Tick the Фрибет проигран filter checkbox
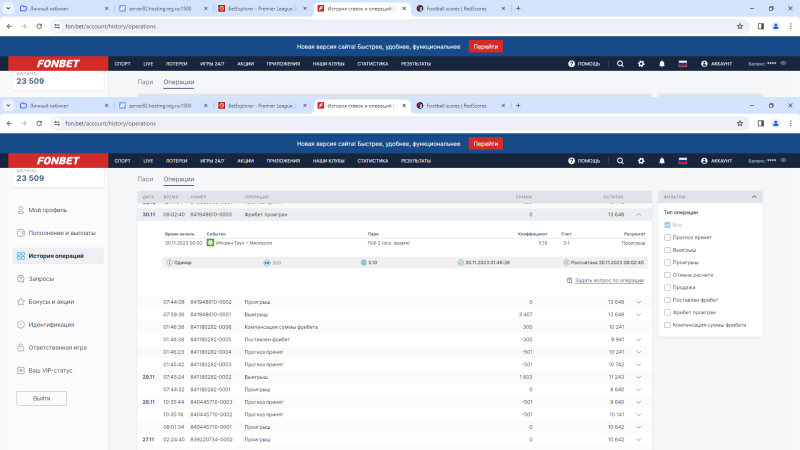The height and width of the screenshot is (450, 800). (x=668, y=312)
